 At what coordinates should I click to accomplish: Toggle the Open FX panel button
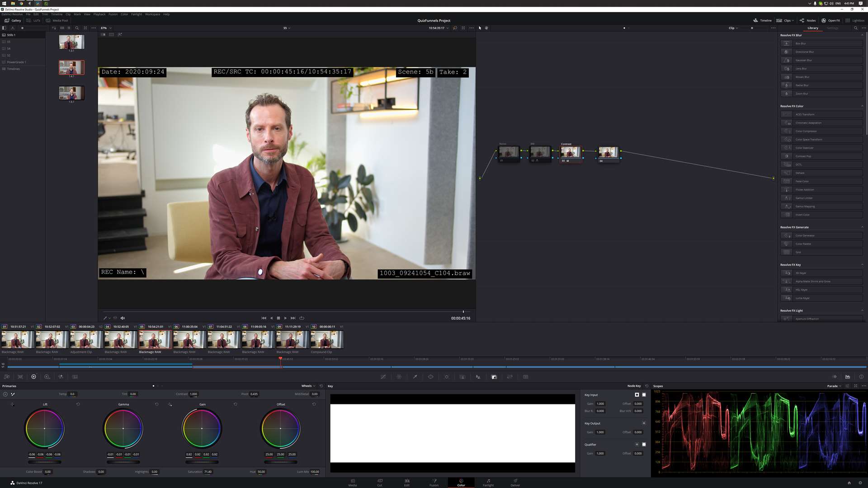coord(831,20)
